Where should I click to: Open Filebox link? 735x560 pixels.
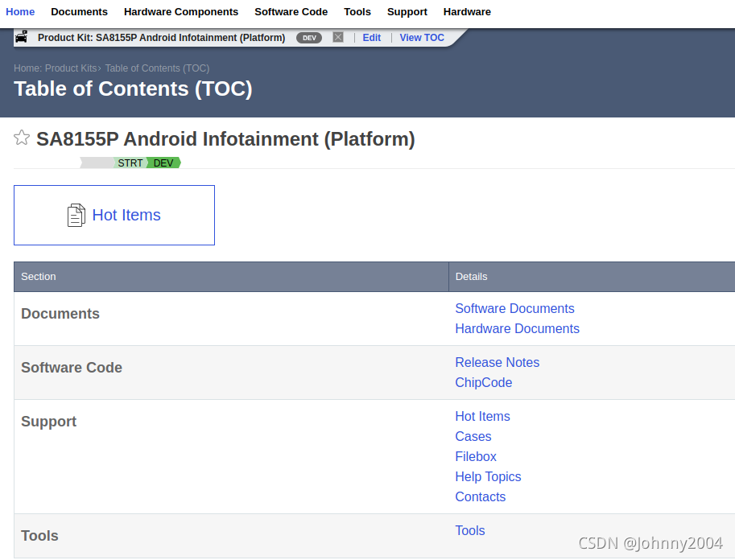[x=475, y=456]
